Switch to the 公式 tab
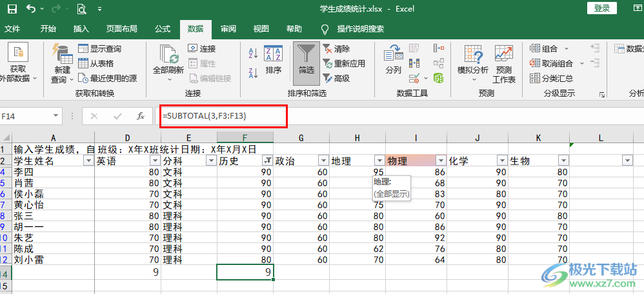Image resolution: width=644 pixels, height=294 pixels. [163, 29]
